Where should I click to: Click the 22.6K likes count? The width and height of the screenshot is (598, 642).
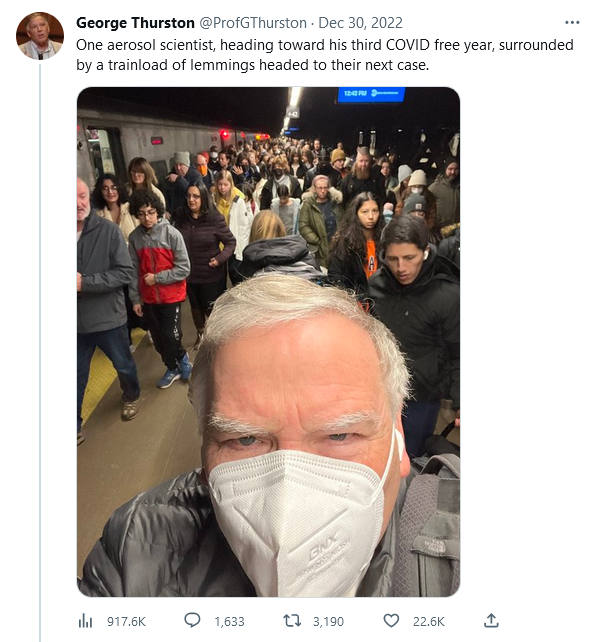[429, 622]
